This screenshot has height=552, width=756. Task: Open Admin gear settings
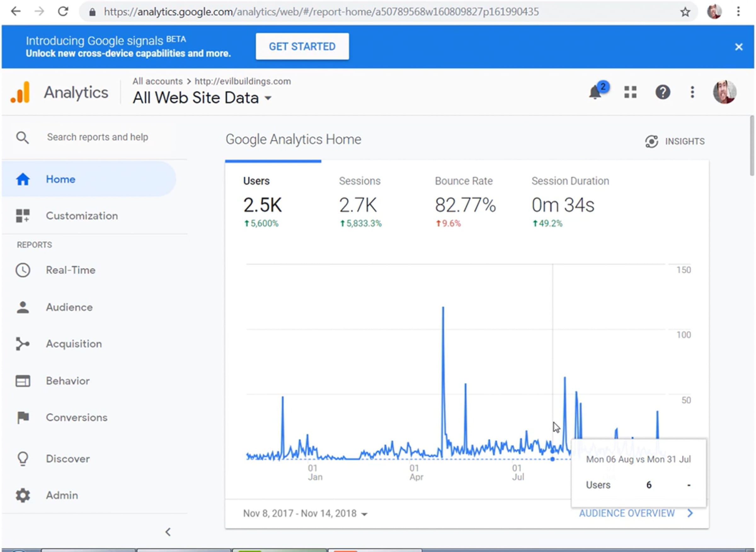(x=23, y=495)
